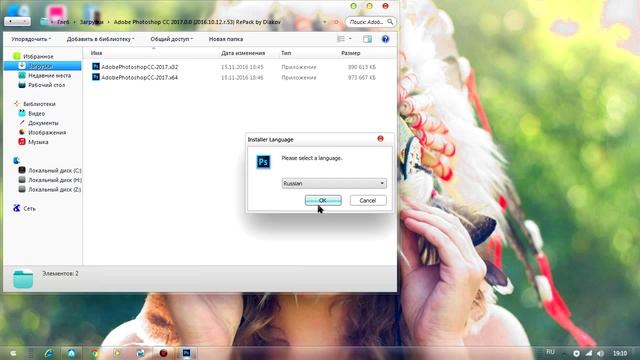This screenshot has height=360, width=640.
Task: Select Загрузки in the address breadcrumb
Action: click(91, 22)
